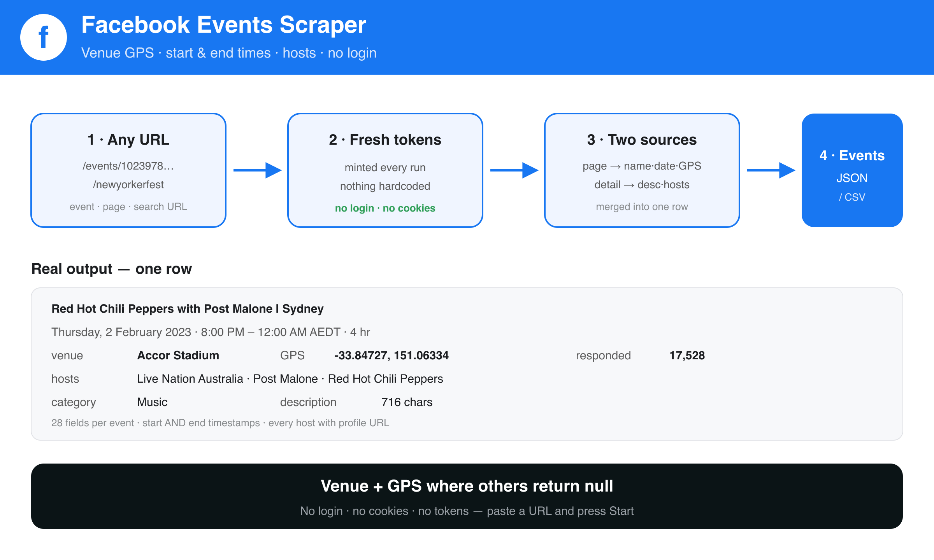This screenshot has height=560, width=934.
Task: Select 'event · page · search URL' caption
Action: 128,207
